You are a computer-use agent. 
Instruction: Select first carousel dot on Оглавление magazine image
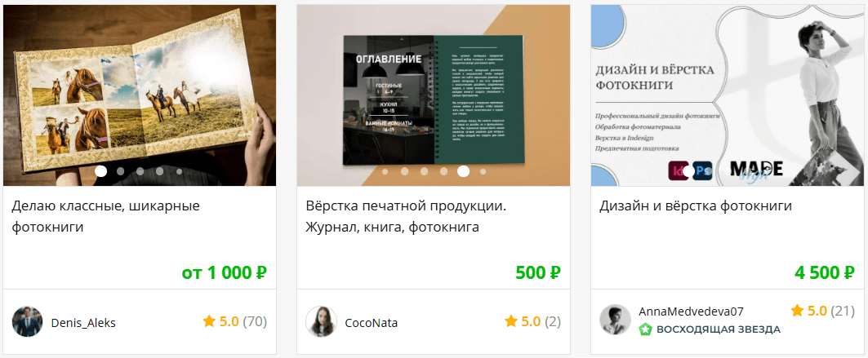385,171
